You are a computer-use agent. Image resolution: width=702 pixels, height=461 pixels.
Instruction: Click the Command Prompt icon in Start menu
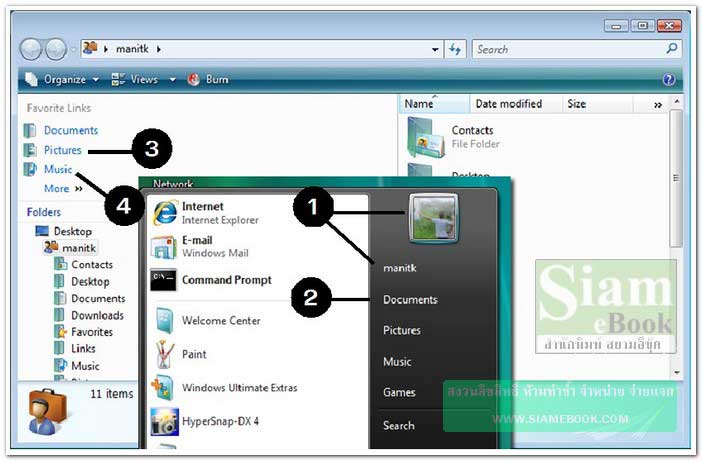point(163,280)
